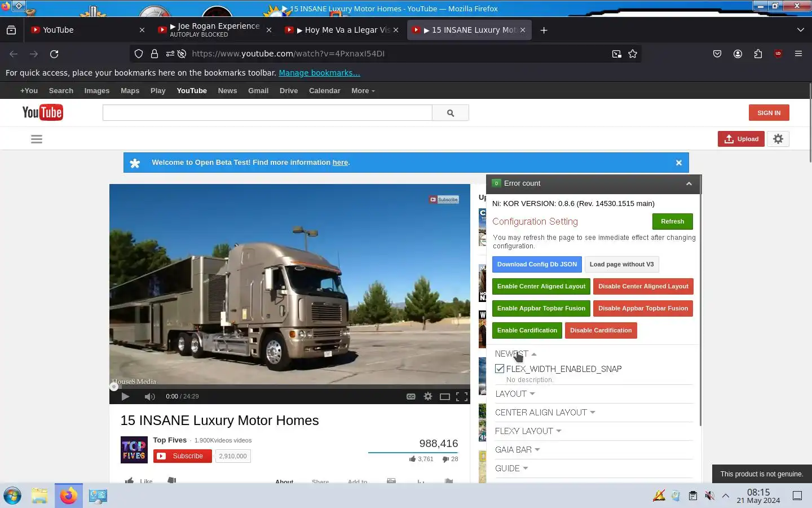
Task: Uncheck FLEX_WIDTH_ENABLED_SNAP checkbox
Action: coord(500,369)
